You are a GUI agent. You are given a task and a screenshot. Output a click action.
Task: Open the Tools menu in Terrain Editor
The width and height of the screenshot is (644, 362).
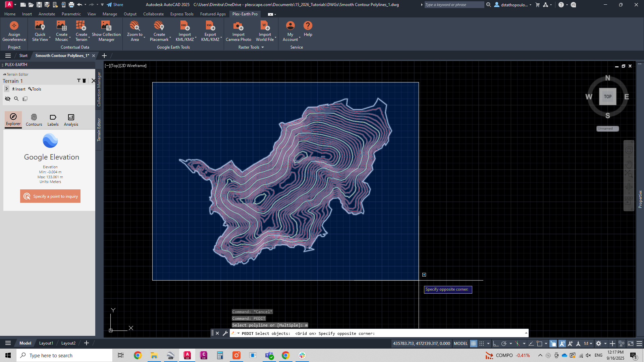(x=35, y=89)
